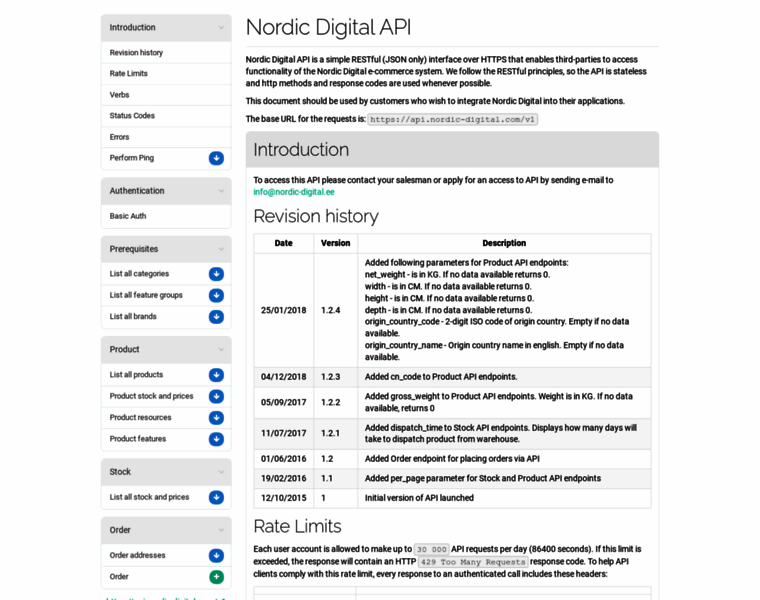Collapse the Authentication section chevron

tap(221, 191)
